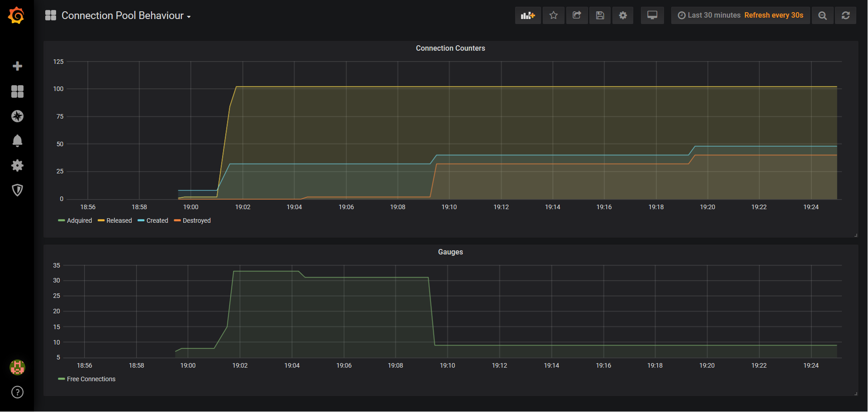Zoom out the time range

click(822, 15)
